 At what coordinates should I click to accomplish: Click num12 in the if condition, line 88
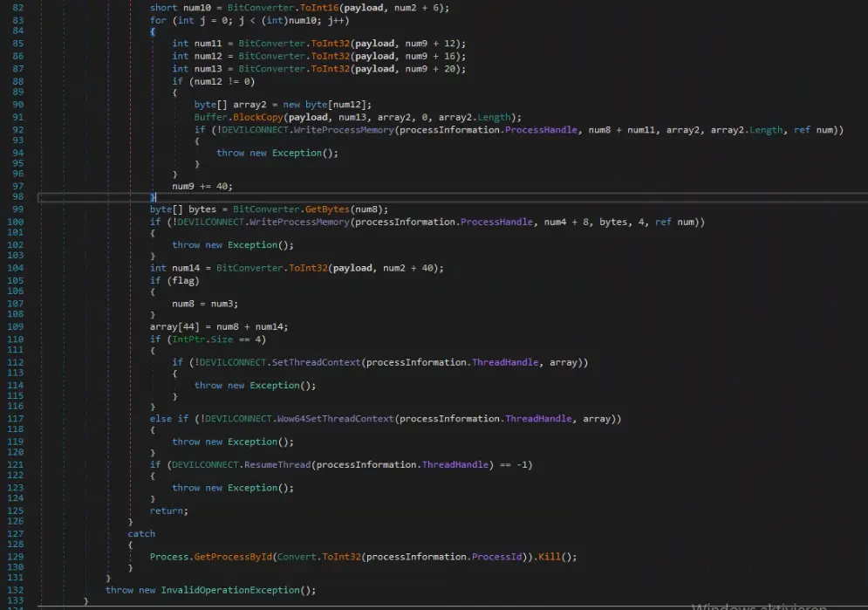208,81
